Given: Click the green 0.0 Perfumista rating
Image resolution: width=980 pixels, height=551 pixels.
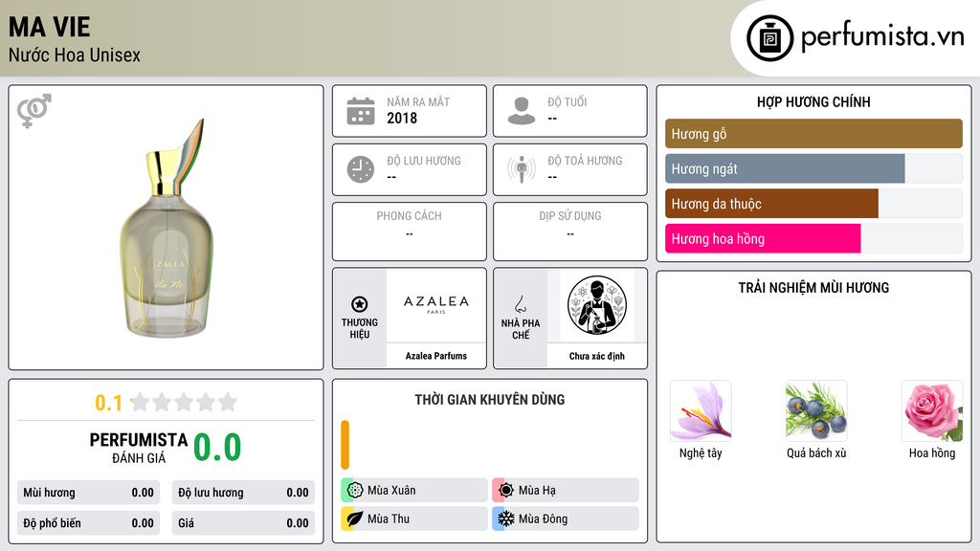Looking at the screenshot, I should click(217, 448).
